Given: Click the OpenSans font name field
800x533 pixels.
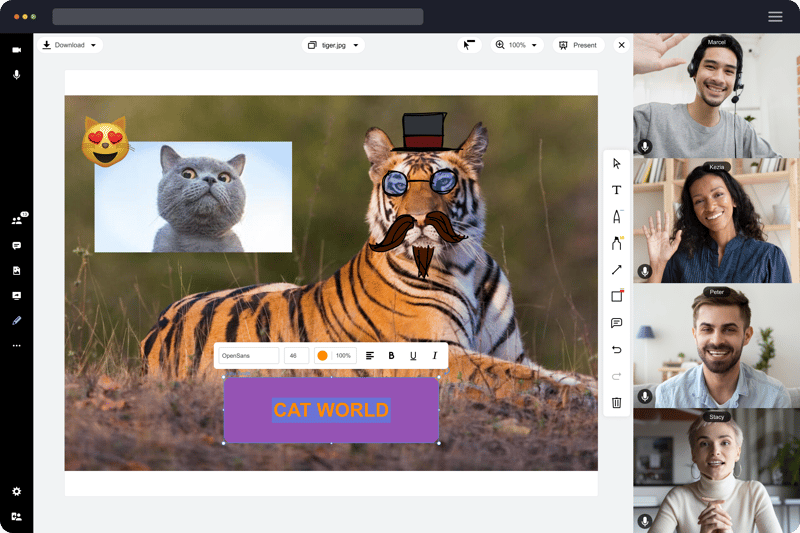Looking at the screenshot, I should click(248, 355).
